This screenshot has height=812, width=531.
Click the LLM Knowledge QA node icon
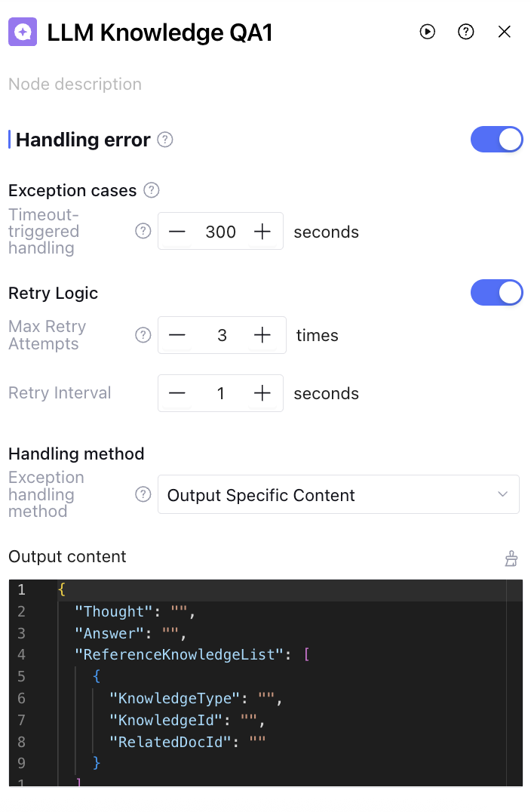[23, 32]
